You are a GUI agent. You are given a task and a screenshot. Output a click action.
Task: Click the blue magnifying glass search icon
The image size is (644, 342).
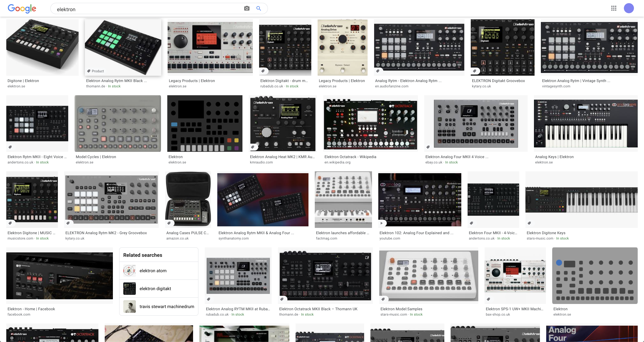pyautogui.click(x=258, y=8)
